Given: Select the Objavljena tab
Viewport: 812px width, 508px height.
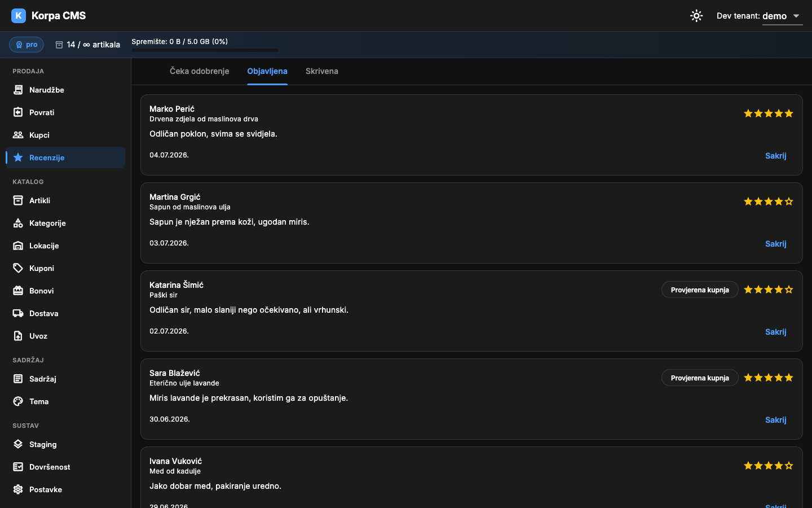Looking at the screenshot, I should pyautogui.click(x=267, y=71).
